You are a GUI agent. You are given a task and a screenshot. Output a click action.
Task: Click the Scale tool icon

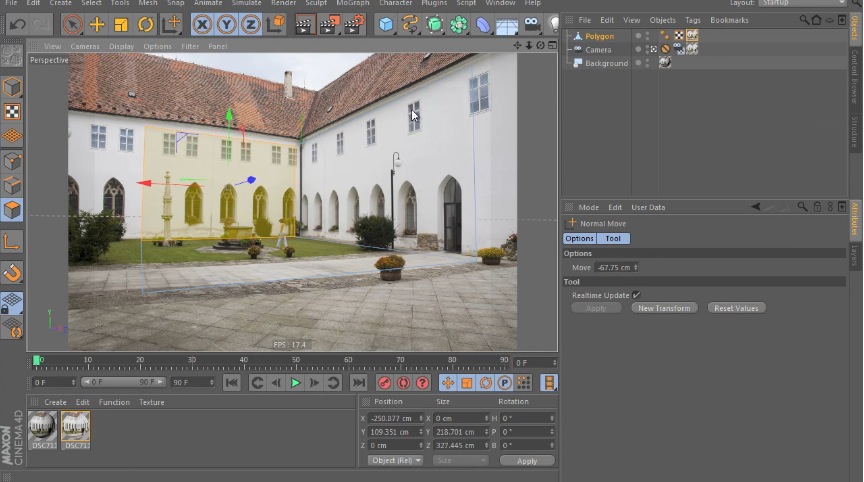[x=121, y=24]
